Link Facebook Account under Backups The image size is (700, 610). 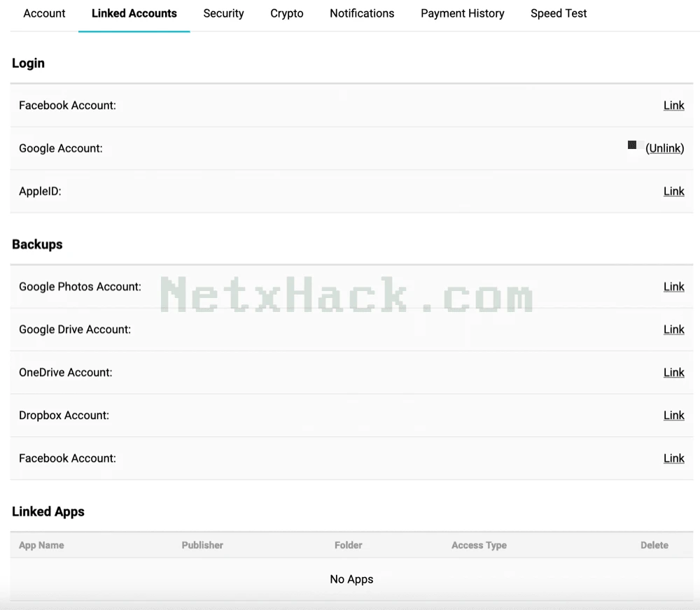pos(673,458)
